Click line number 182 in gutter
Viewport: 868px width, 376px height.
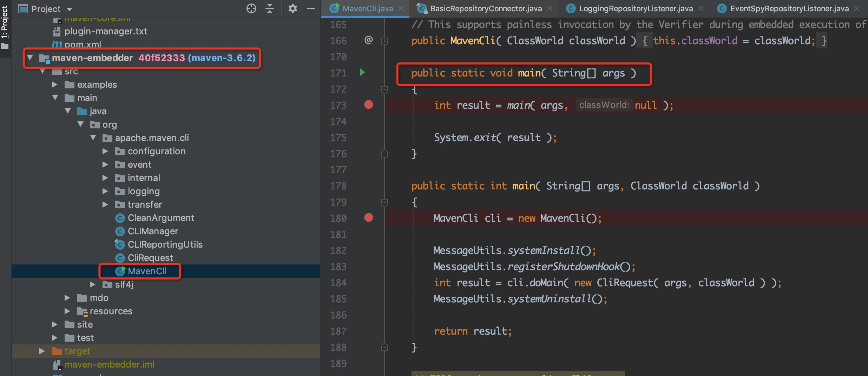coord(338,250)
